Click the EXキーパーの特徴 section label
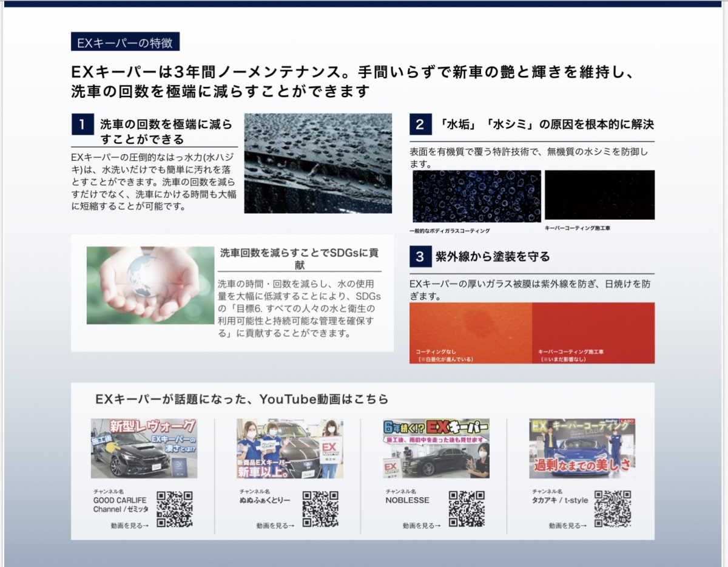This screenshot has height=567, width=728. 125,43
